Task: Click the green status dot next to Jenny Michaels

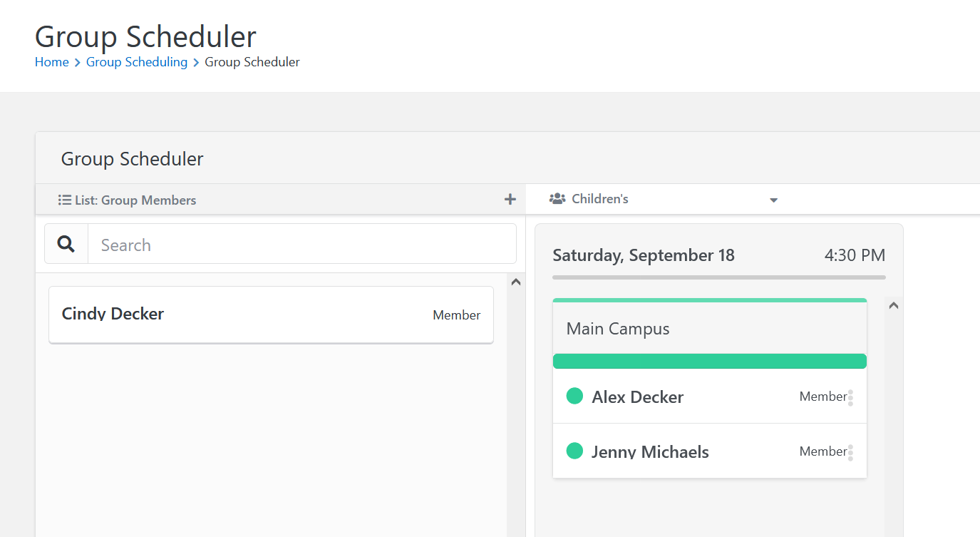Action: pos(574,451)
